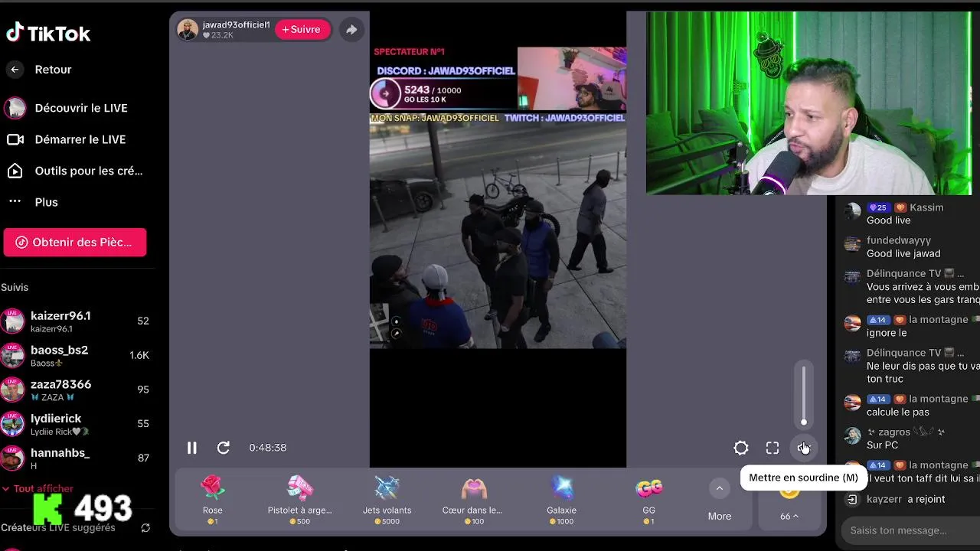Viewport: 980px width, 551px height.
Task: Click the TikTok logo
Action: click(48, 33)
